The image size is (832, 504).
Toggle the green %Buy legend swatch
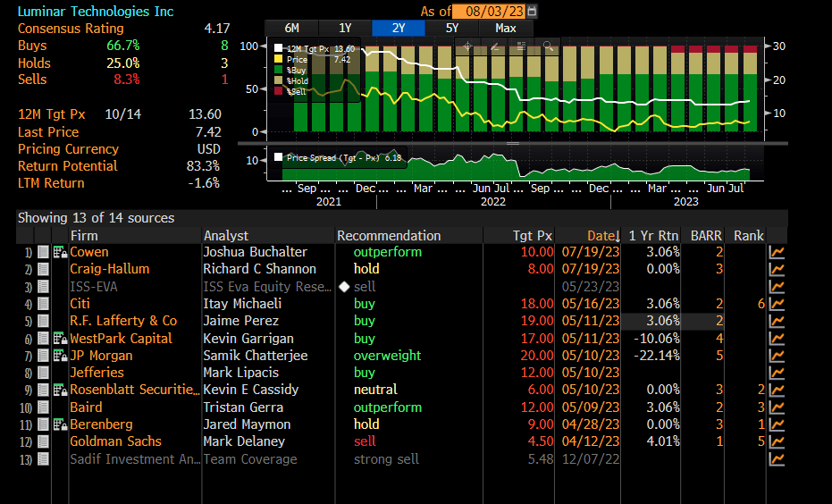click(278, 70)
